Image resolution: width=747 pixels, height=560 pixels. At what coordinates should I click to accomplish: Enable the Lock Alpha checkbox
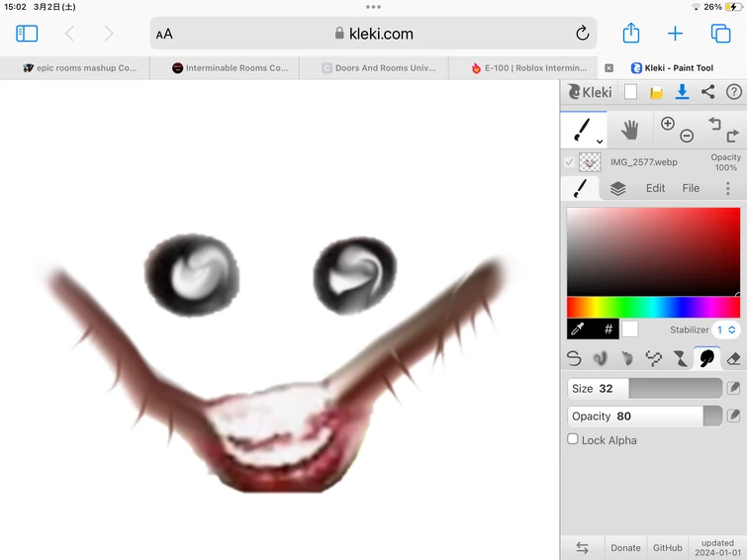(573, 439)
